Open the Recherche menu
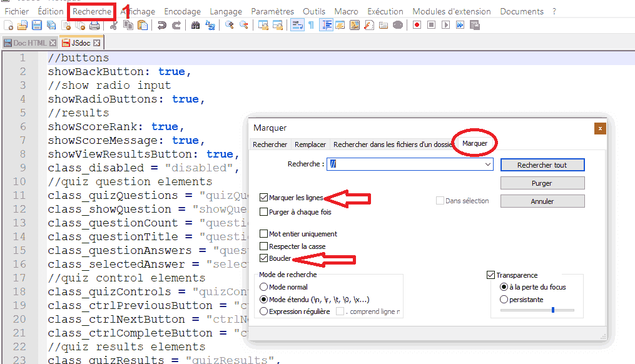The width and height of the screenshot is (635, 364). [92, 11]
